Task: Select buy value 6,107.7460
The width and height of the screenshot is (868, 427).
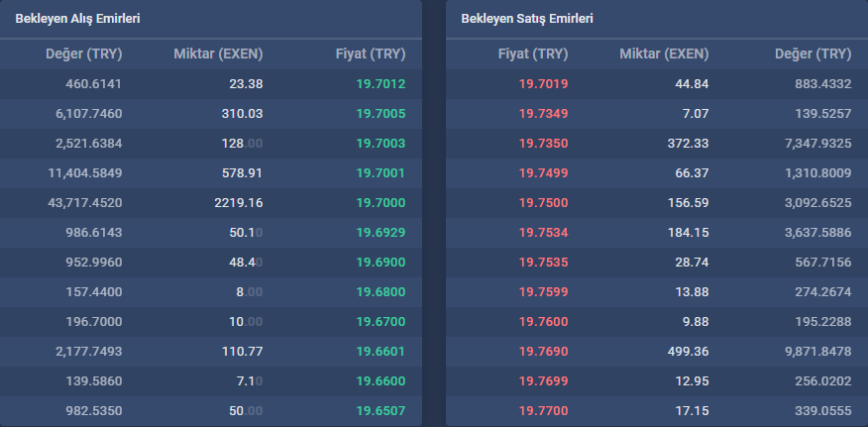Action: click(x=88, y=114)
